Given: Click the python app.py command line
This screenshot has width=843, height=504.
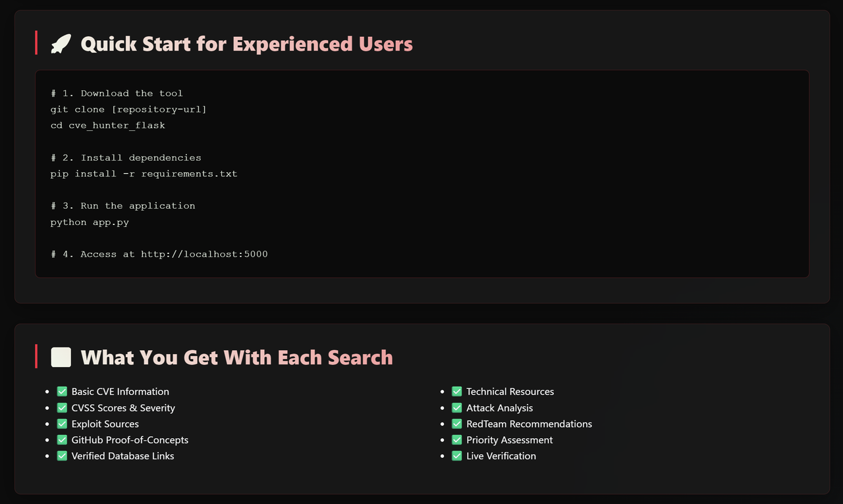Looking at the screenshot, I should [x=90, y=222].
